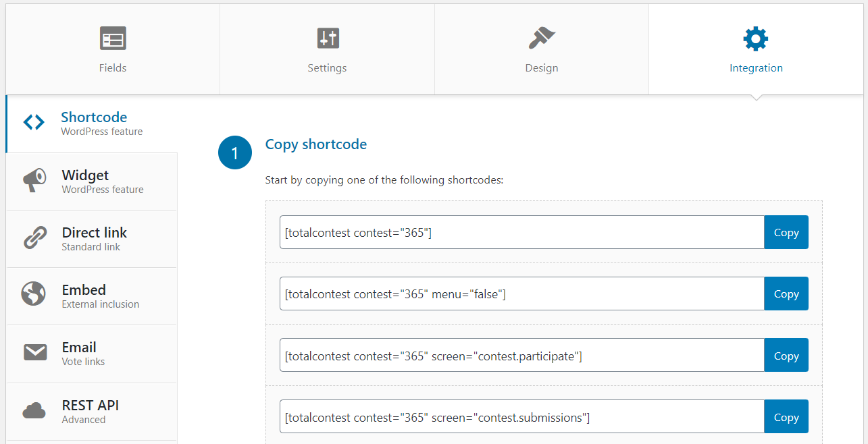This screenshot has width=868, height=444.
Task: Click the menu="false" shortcode field
Action: pyautogui.click(x=521, y=294)
